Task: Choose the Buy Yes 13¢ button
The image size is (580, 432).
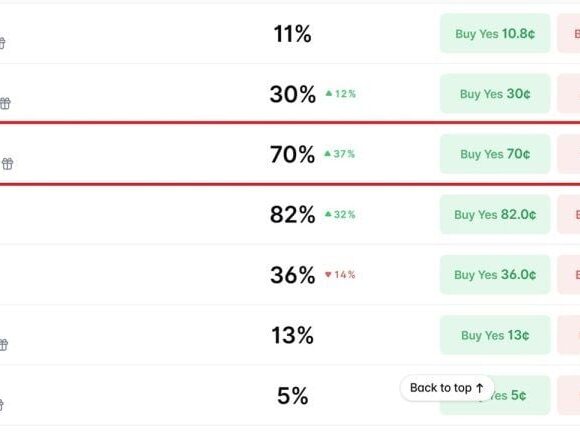Action: point(495,335)
